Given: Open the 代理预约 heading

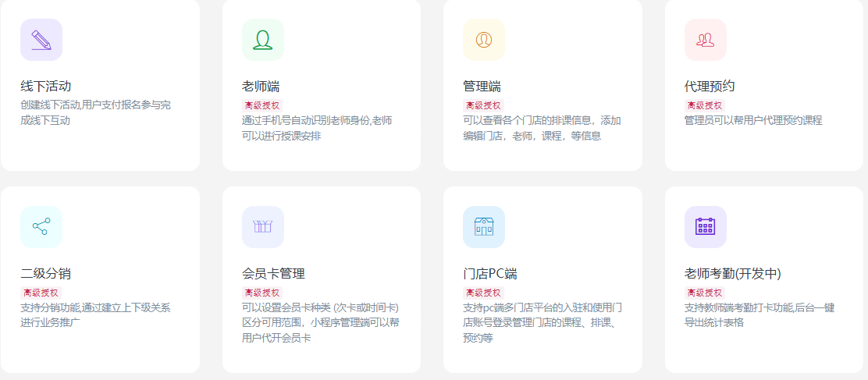Looking at the screenshot, I should tap(710, 86).
